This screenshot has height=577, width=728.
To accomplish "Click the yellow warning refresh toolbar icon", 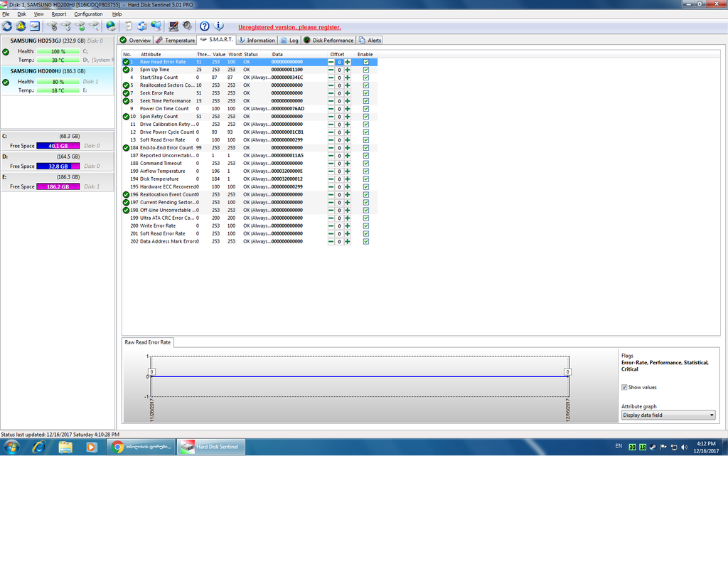I will (x=21, y=26).
